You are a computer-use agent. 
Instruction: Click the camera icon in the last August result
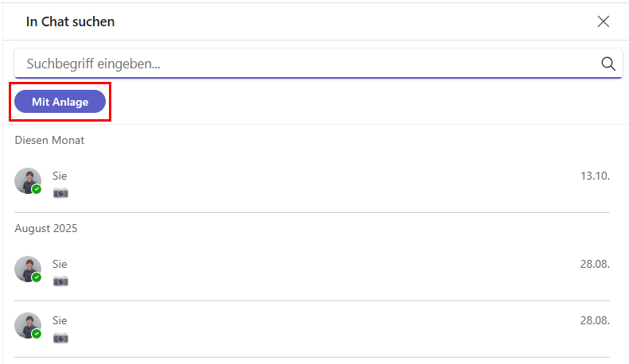60,338
